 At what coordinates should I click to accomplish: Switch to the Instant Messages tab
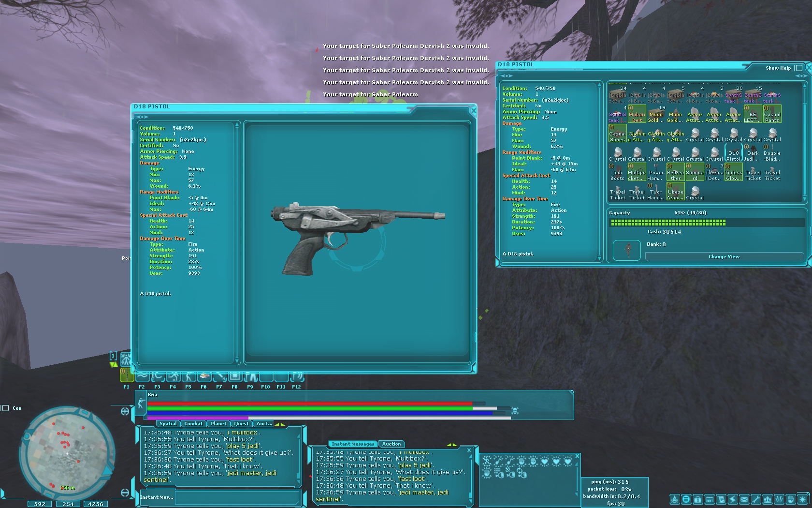(x=353, y=444)
